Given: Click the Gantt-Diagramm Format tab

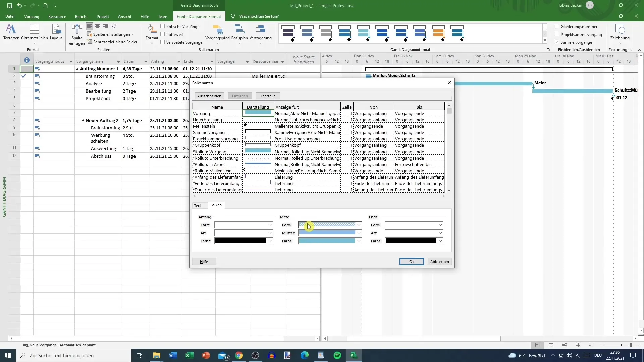Looking at the screenshot, I should tap(199, 16).
